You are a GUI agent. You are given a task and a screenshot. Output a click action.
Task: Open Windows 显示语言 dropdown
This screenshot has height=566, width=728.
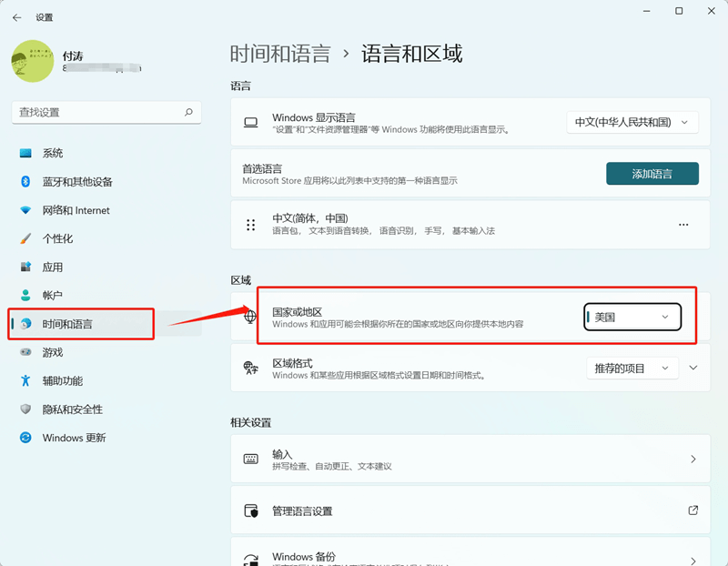pyautogui.click(x=632, y=122)
